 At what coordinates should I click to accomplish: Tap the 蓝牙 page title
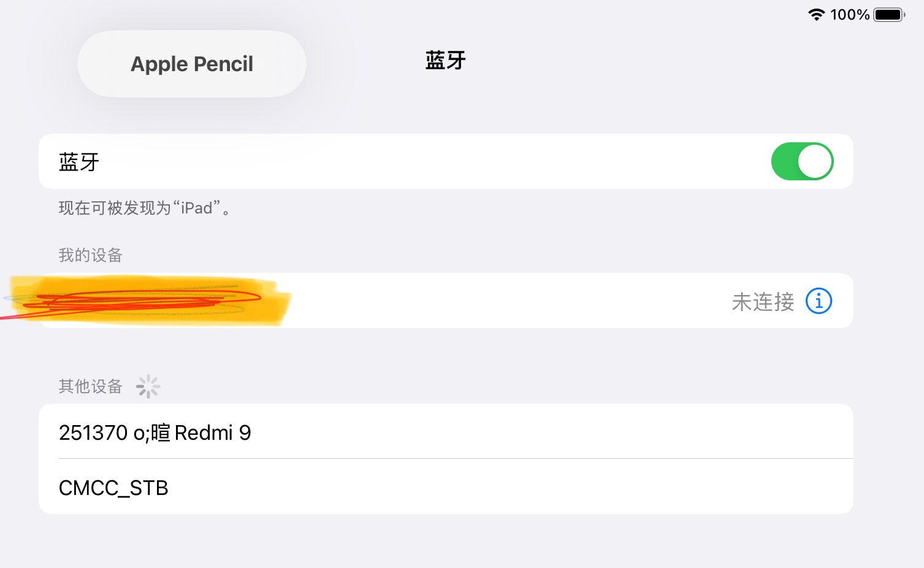(x=445, y=61)
